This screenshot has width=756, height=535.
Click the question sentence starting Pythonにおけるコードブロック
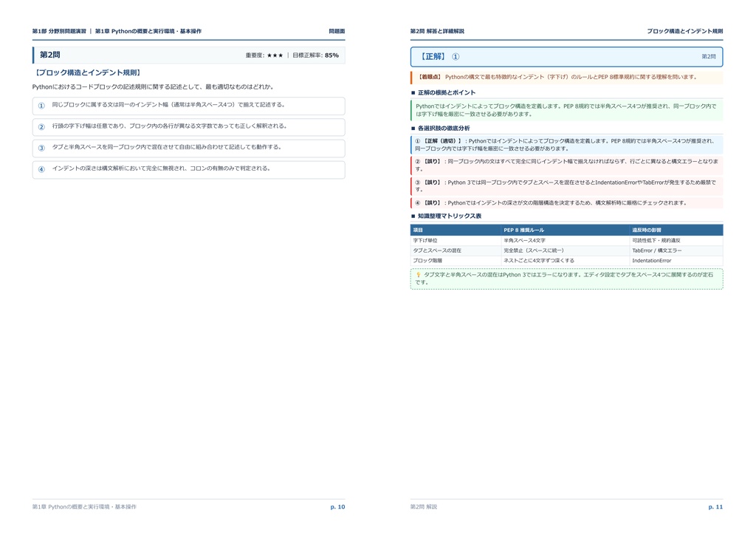[154, 87]
